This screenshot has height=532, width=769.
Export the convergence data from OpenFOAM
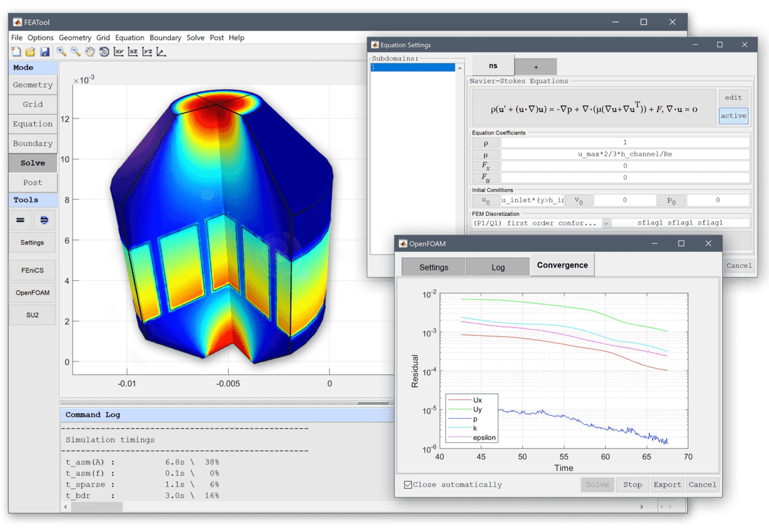[x=667, y=485]
